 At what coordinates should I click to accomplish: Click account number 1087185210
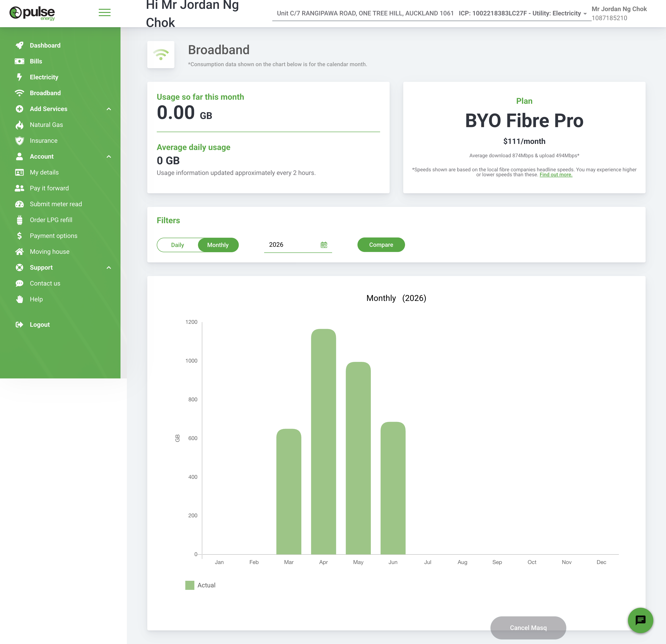point(609,18)
